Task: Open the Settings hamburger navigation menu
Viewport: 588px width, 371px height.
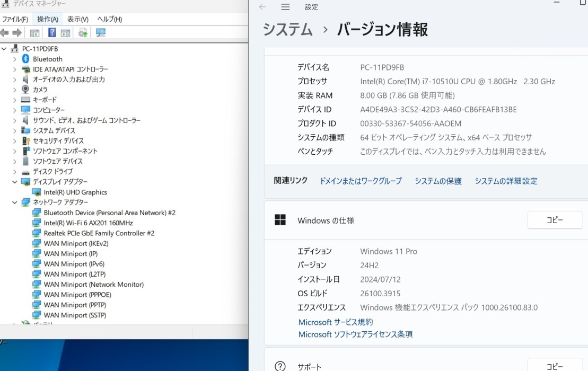Action: (285, 7)
